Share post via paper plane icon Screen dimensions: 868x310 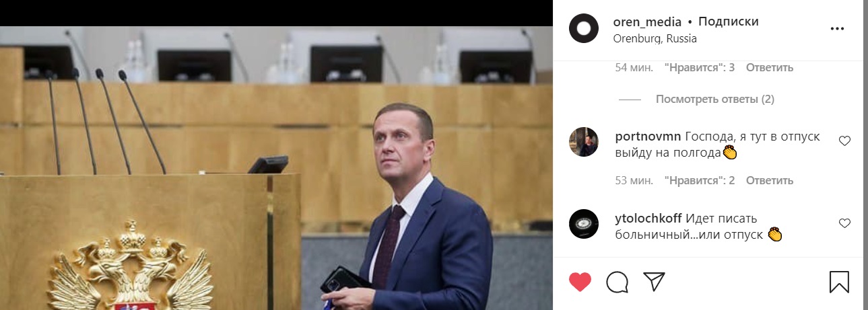coord(654,281)
